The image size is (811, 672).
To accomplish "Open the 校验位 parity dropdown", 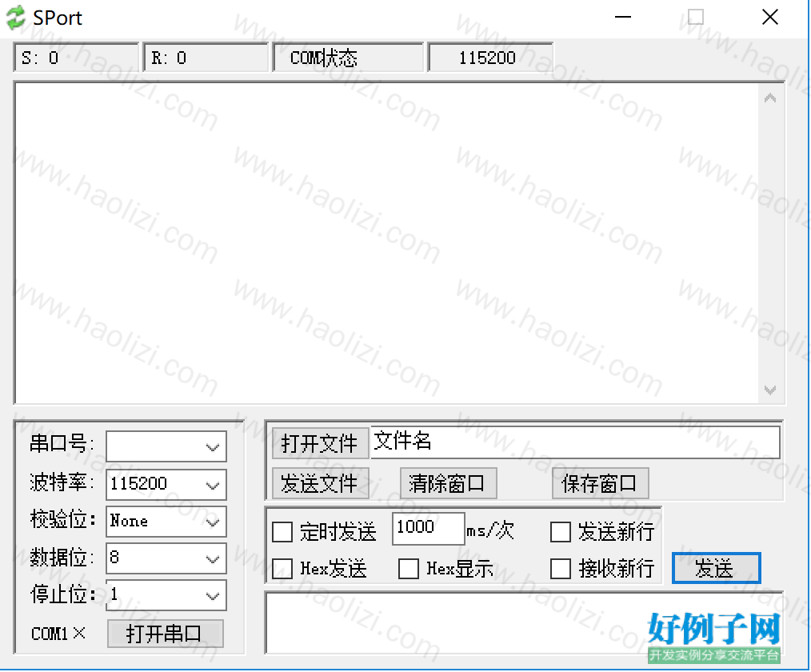I will (x=166, y=522).
